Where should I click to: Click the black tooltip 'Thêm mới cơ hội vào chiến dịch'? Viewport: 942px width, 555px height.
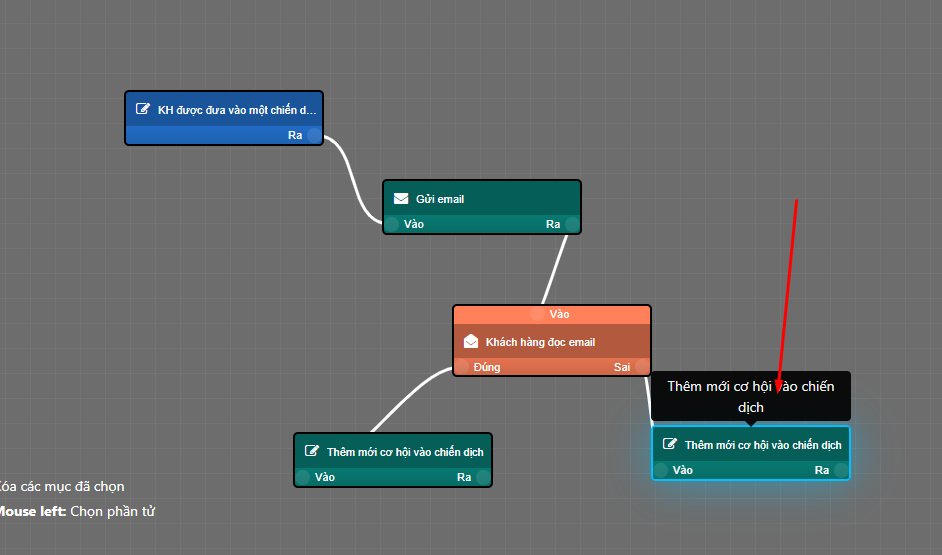point(750,396)
